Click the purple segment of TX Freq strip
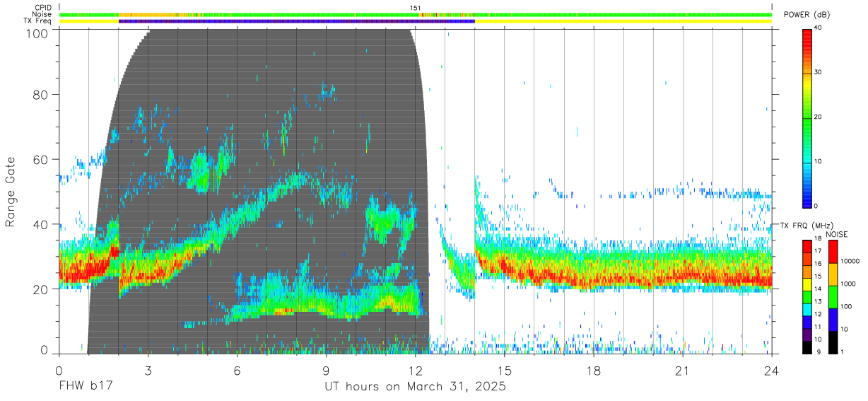Image resolution: width=868 pixels, height=401 pixels. pyautogui.click(x=297, y=21)
